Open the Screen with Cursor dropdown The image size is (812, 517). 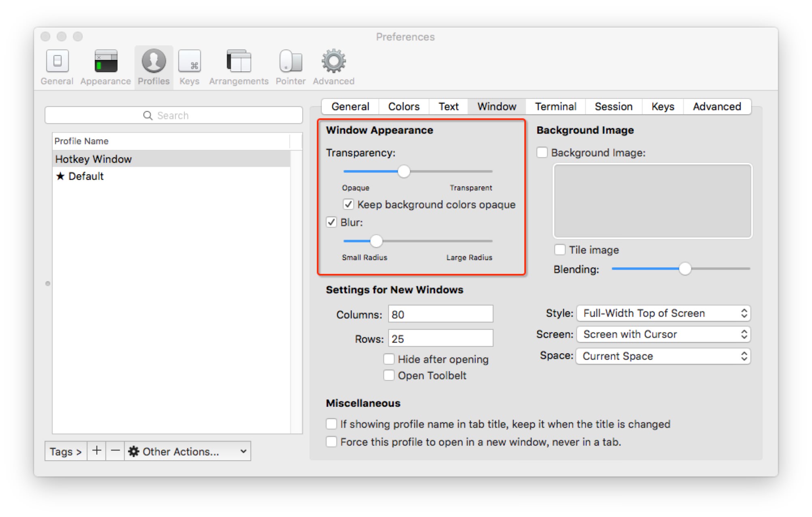click(663, 334)
